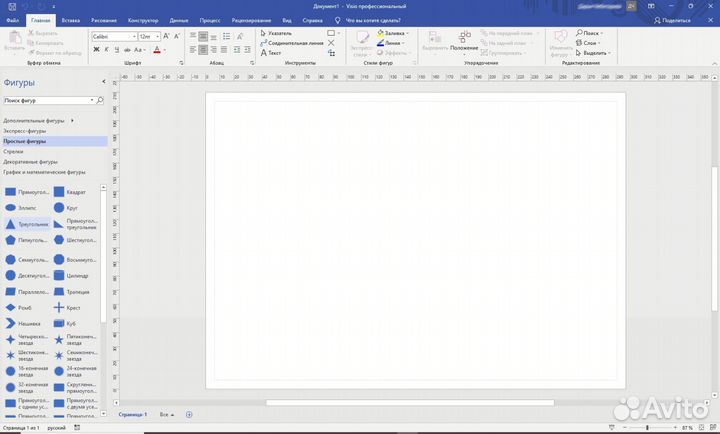This screenshot has width=720, height=434.
Task: Open the font color dropdown arrow
Action: pos(164,50)
